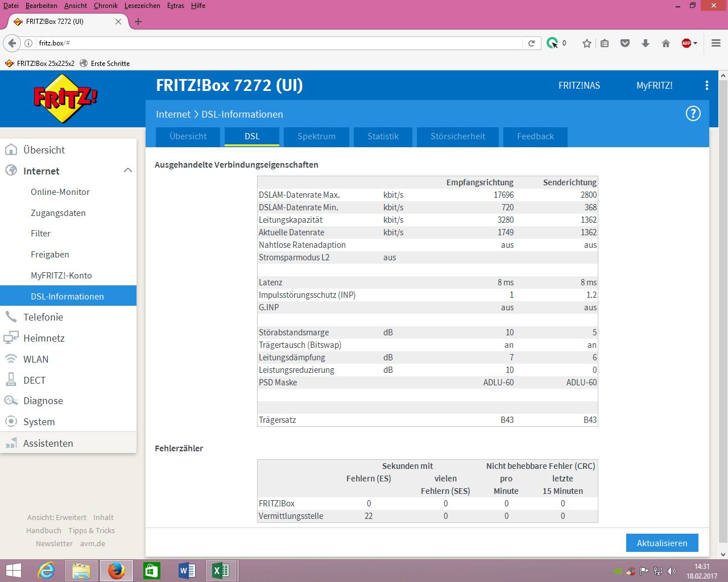Select Online-Monitor in the sidebar
This screenshot has width=728, height=582.
[x=60, y=192]
